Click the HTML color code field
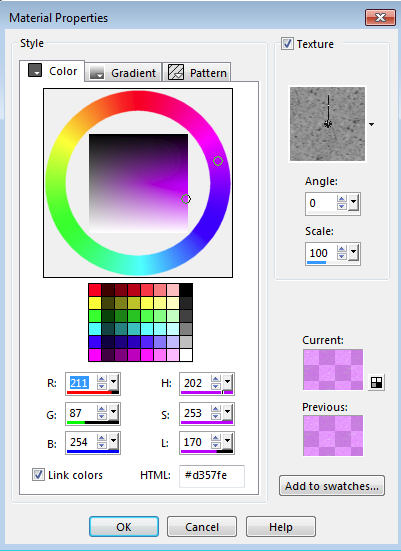Viewport: 401px width, 551px height. [x=212, y=475]
